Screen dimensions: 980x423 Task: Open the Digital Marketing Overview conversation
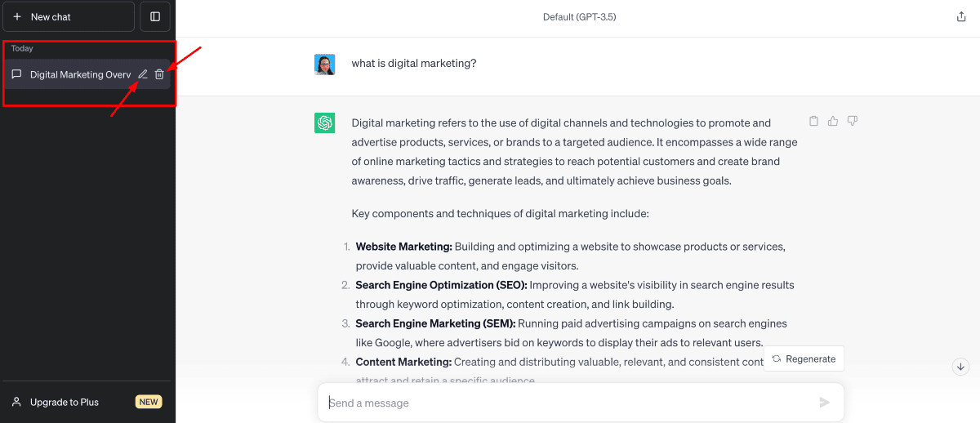pos(79,74)
